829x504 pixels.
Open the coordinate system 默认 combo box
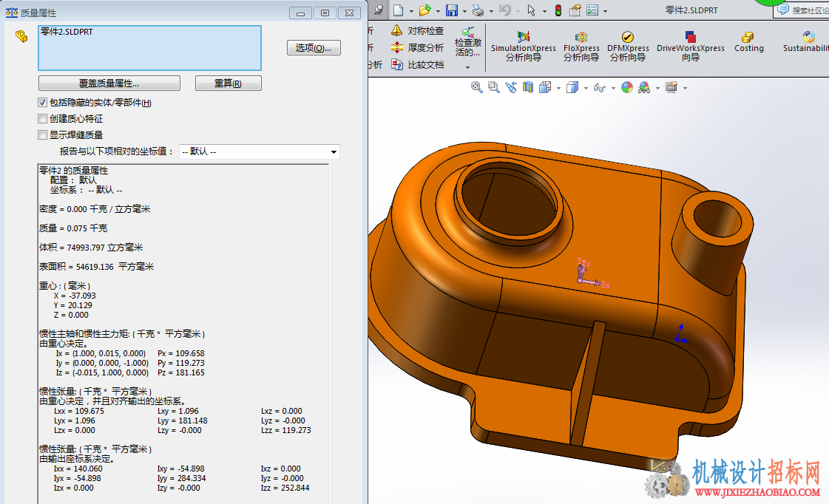point(259,151)
